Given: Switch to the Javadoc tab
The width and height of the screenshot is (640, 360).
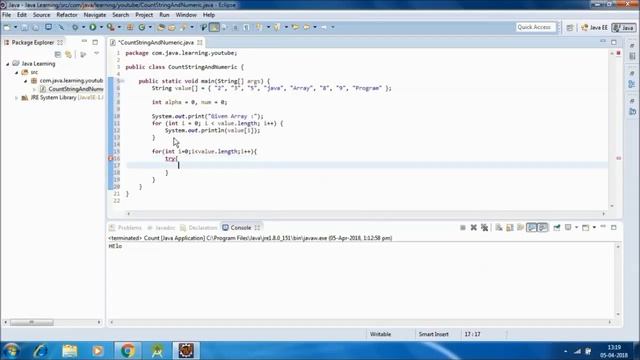Looking at the screenshot, I should 162,227.
